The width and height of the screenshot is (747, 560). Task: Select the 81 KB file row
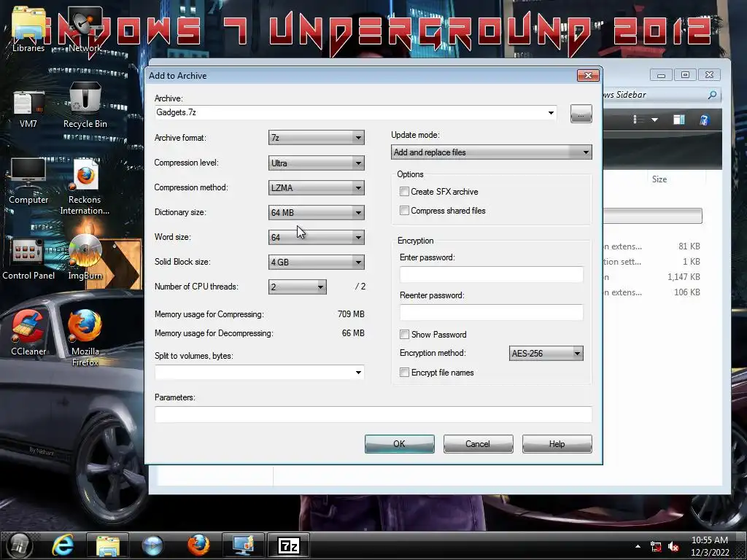651,246
